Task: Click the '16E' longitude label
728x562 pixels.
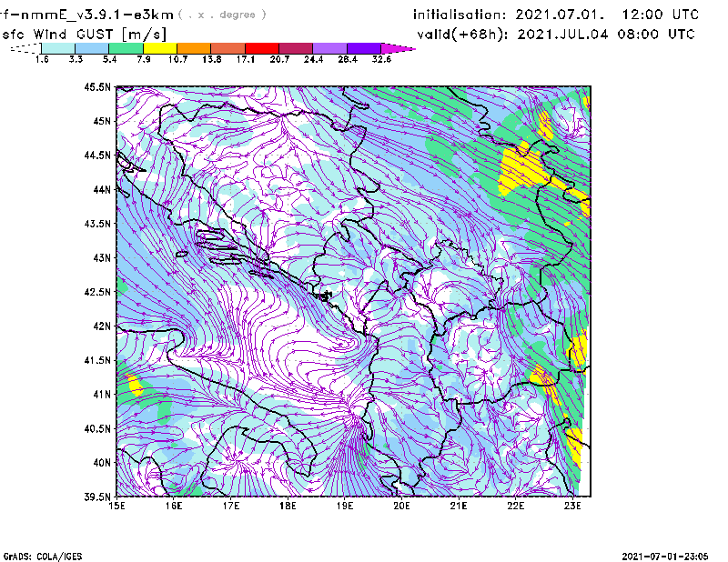Action: 174,506
